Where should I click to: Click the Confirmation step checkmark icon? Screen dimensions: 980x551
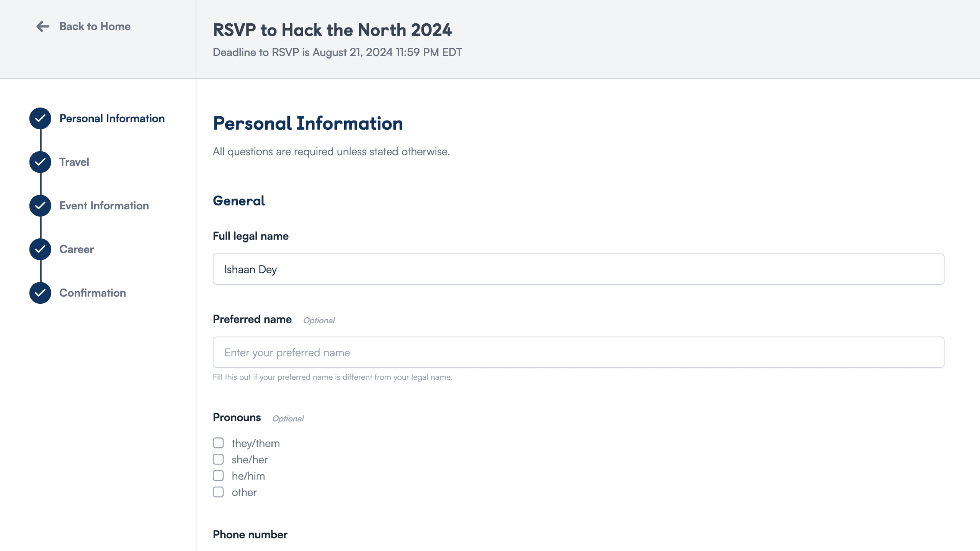tap(40, 293)
